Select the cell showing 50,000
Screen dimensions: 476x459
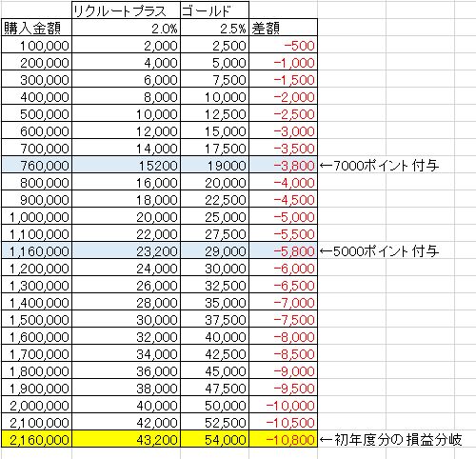[x=214, y=405]
